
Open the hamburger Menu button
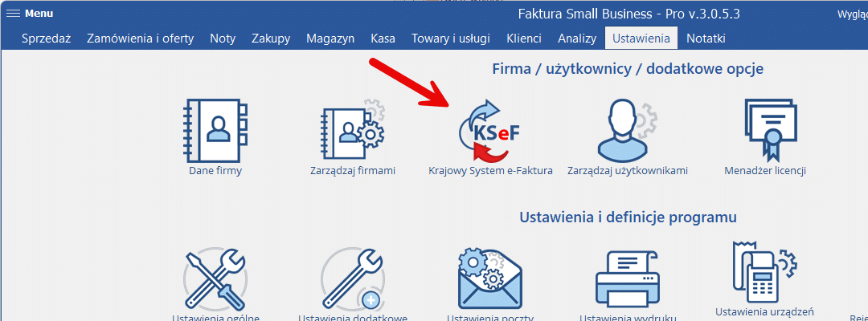pos(31,14)
